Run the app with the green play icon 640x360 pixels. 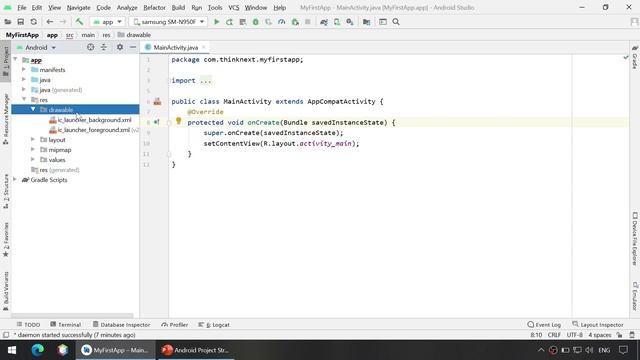tap(217, 22)
